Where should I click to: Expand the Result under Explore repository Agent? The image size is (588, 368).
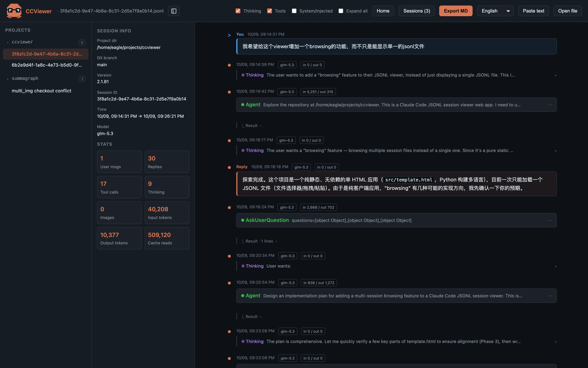(252, 126)
